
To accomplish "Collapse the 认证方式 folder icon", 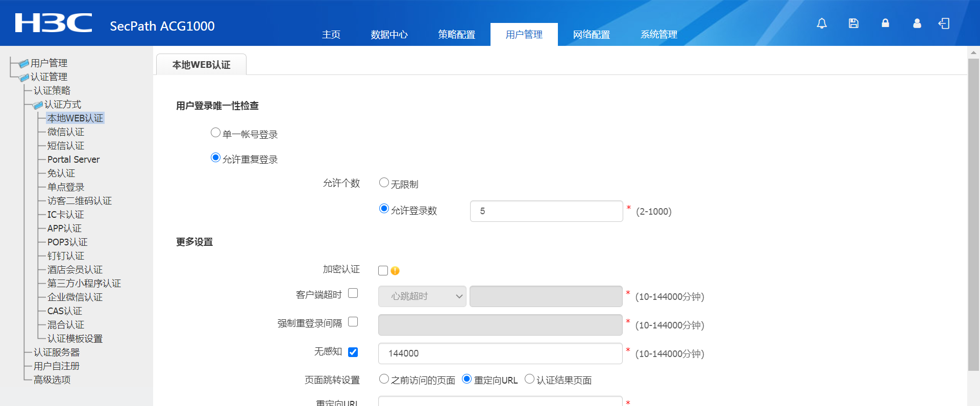I will 38,105.
